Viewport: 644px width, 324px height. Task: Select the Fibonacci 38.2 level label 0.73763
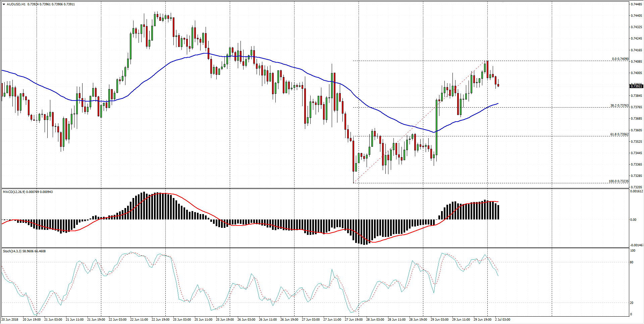point(619,106)
